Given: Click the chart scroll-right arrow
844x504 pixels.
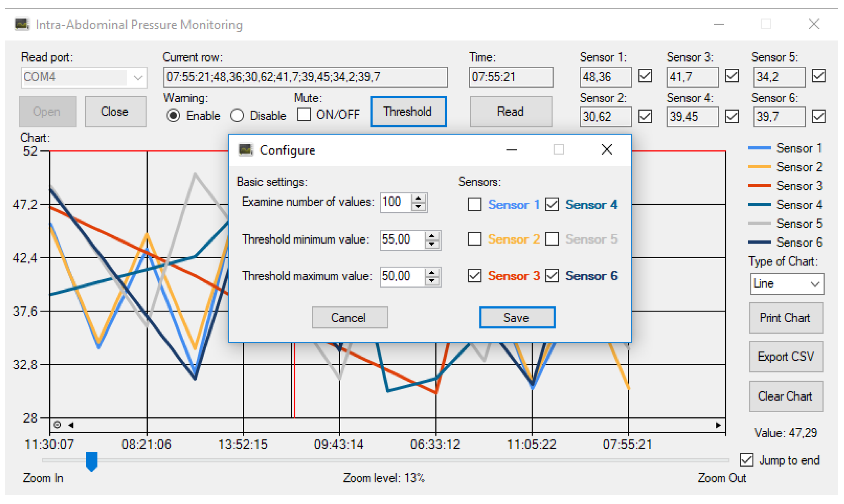Looking at the screenshot, I should 718,425.
